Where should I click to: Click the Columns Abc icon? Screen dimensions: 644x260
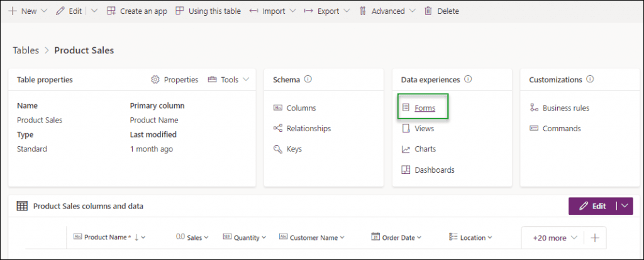pos(278,108)
